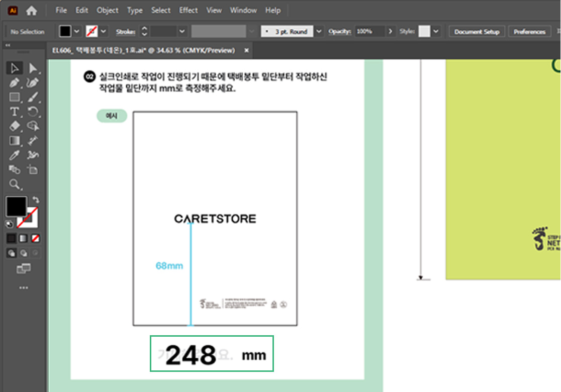
Task: Click fill swatch in control bar
Action: tap(65, 32)
